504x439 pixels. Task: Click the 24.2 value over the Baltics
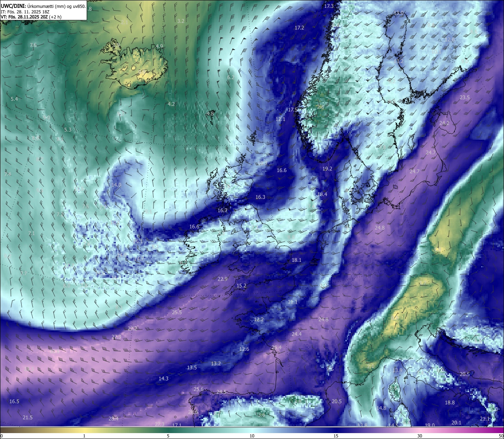[444, 123]
